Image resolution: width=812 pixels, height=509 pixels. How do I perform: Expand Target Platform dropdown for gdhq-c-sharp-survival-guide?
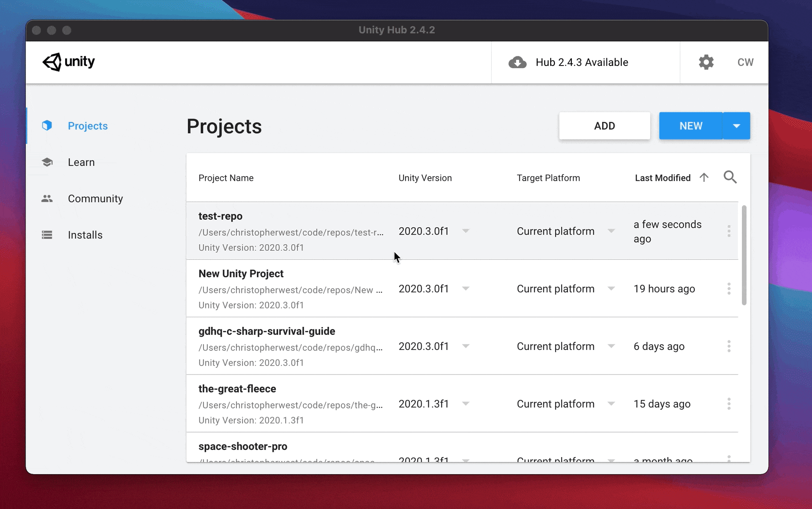click(611, 346)
